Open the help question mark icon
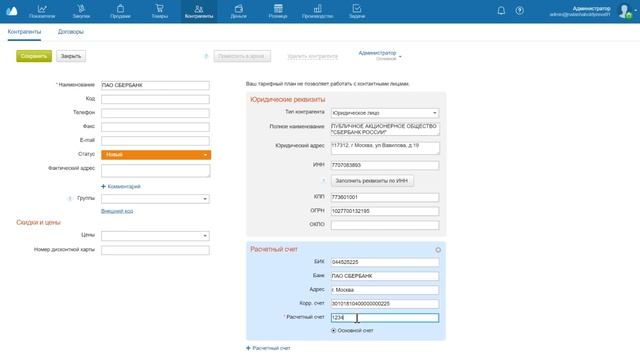 point(520,11)
